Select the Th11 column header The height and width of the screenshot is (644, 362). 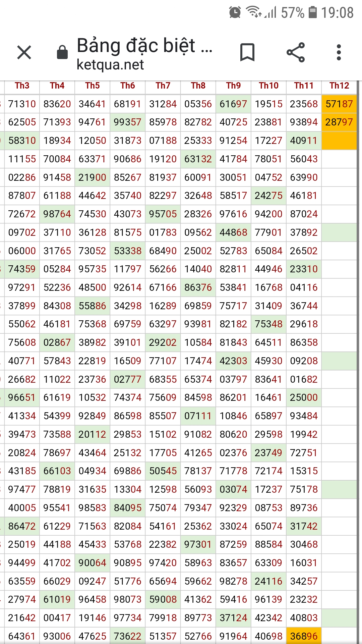[304, 86]
